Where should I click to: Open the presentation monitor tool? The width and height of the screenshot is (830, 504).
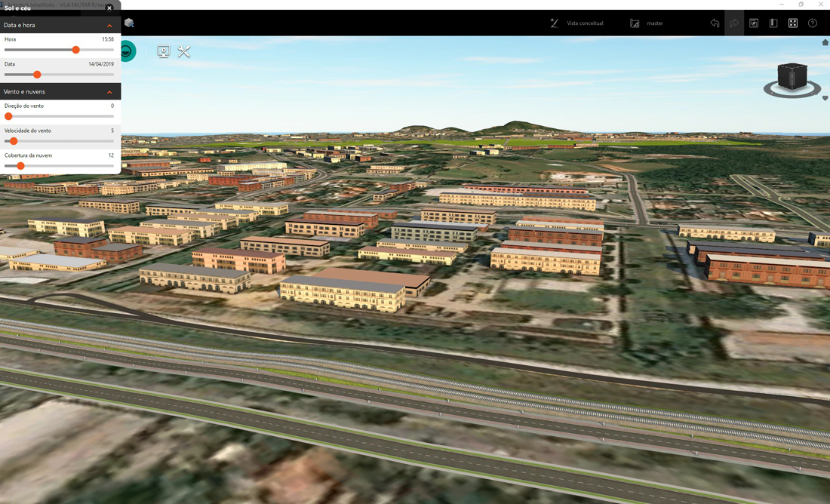point(164,51)
